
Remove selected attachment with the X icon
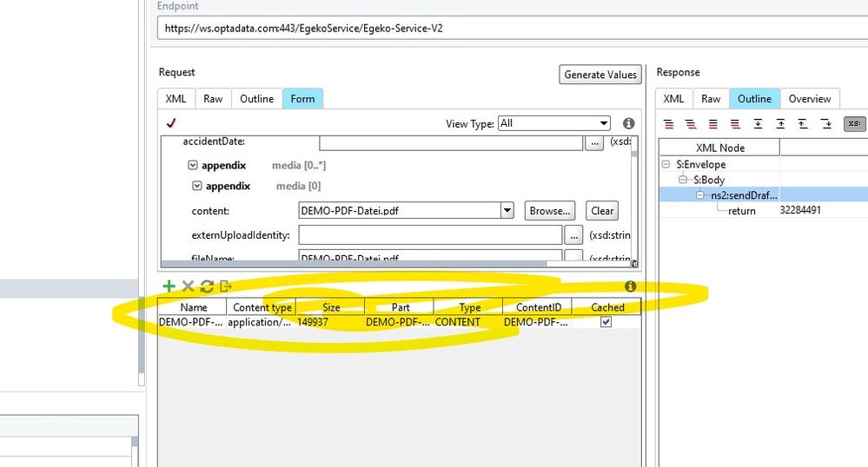(188, 286)
